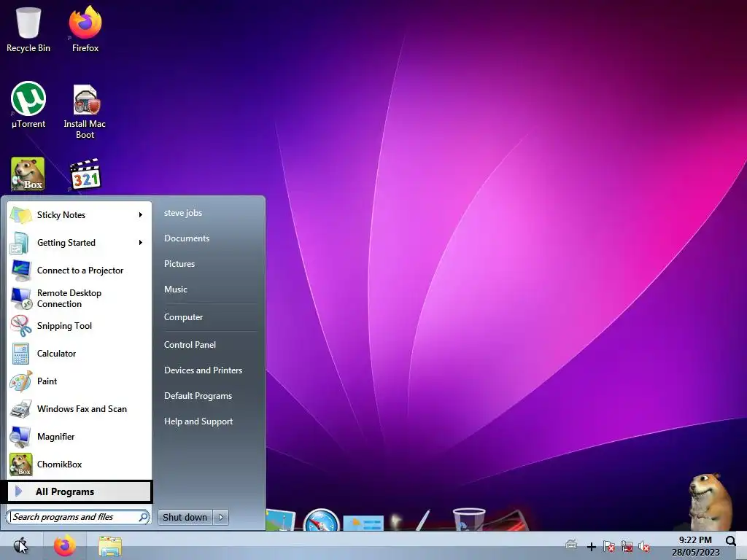Viewport: 747px width, 560px height.
Task: Click the Windows Fax and Scan icon
Action: (x=21, y=409)
